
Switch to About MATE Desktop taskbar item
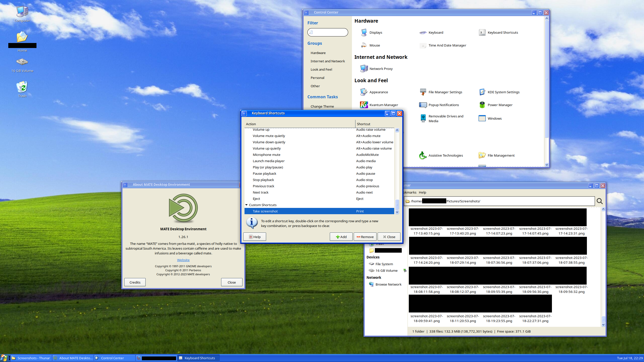pyautogui.click(x=73, y=358)
